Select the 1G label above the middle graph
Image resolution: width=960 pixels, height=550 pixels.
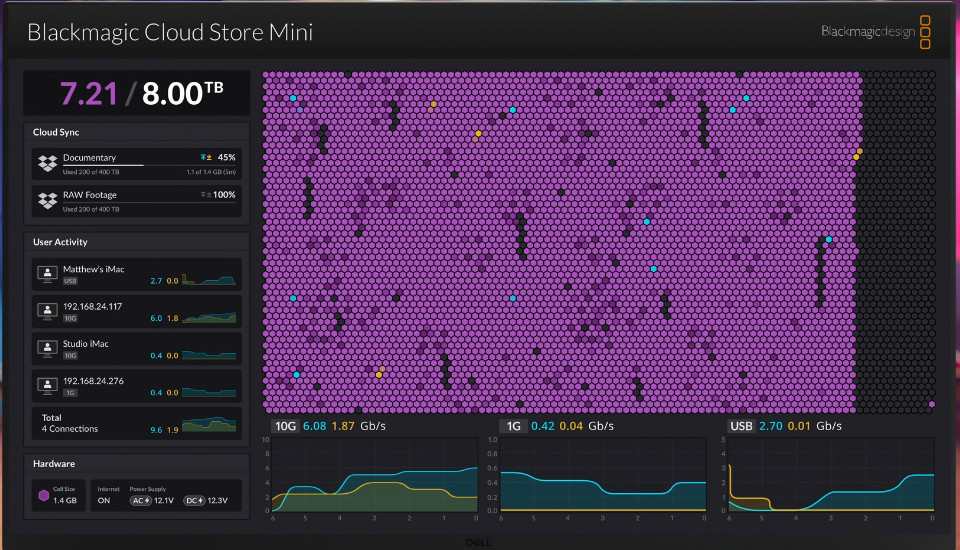(x=513, y=426)
